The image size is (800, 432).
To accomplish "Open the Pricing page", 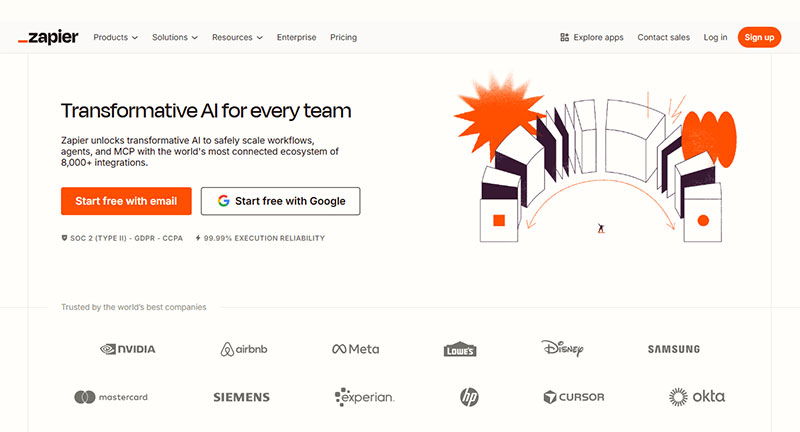I will click(x=343, y=37).
